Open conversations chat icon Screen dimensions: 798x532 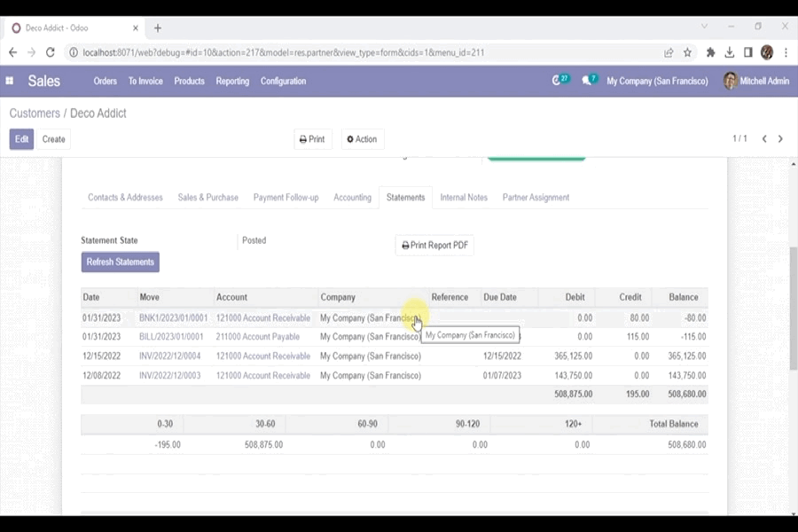pyautogui.click(x=590, y=80)
